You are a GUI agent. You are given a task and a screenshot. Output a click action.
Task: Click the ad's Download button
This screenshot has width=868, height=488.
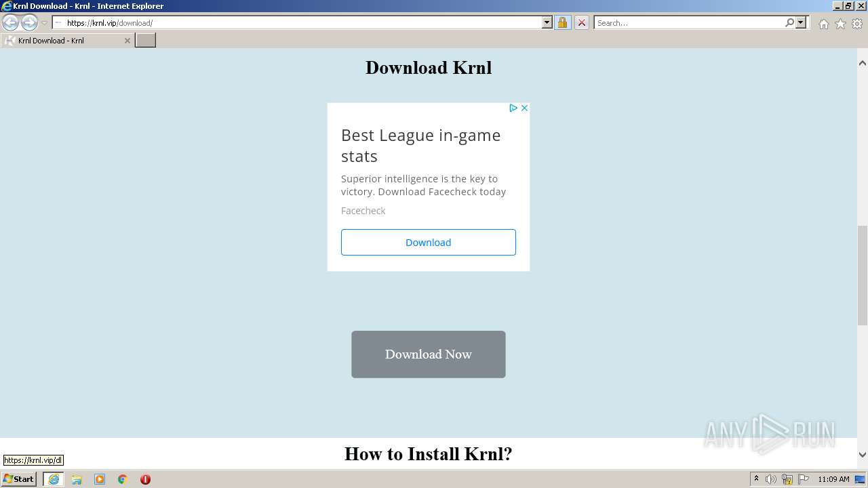429,243
